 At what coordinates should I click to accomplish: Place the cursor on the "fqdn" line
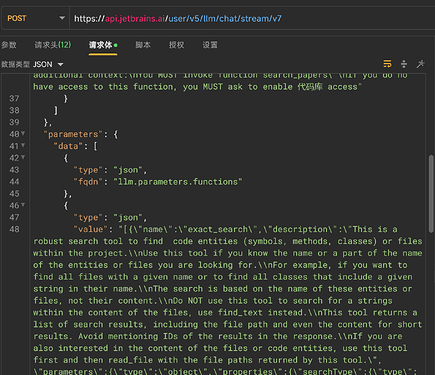[x=158, y=182]
